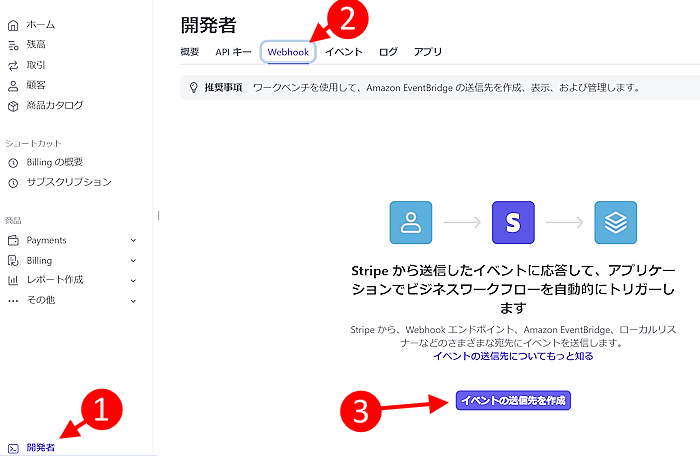Click the clock icon beside サブスクリプション
Screen dimensions: 700x456
coord(13,183)
